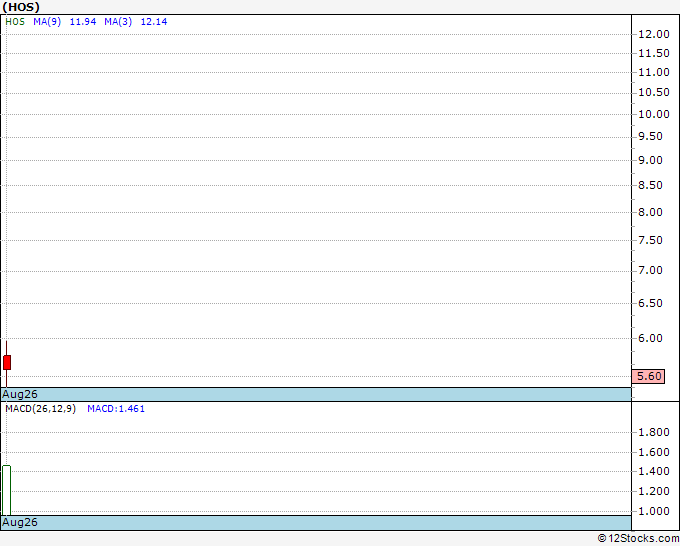The width and height of the screenshot is (680, 546).
Task: Click the 11.50 price axis label
Action: pyautogui.click(x=654, y=53)
